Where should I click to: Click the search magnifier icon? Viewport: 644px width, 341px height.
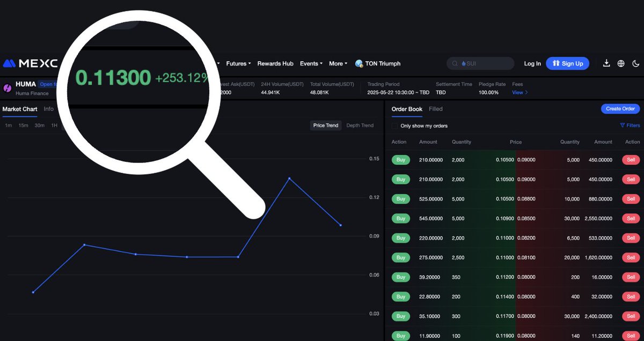pos(455,63)
